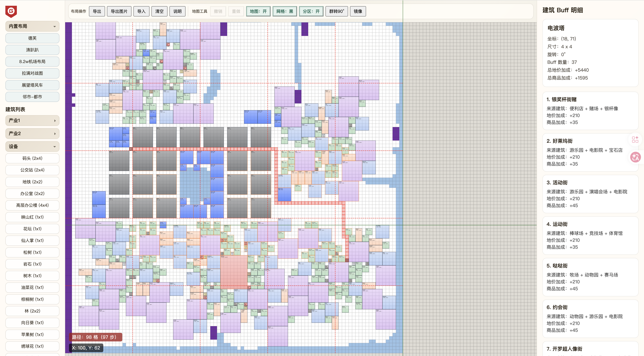The height and width of the screenshot is (356, 644).
Task: Click the 电波塔 building title
Action: [x=556, y=28]
